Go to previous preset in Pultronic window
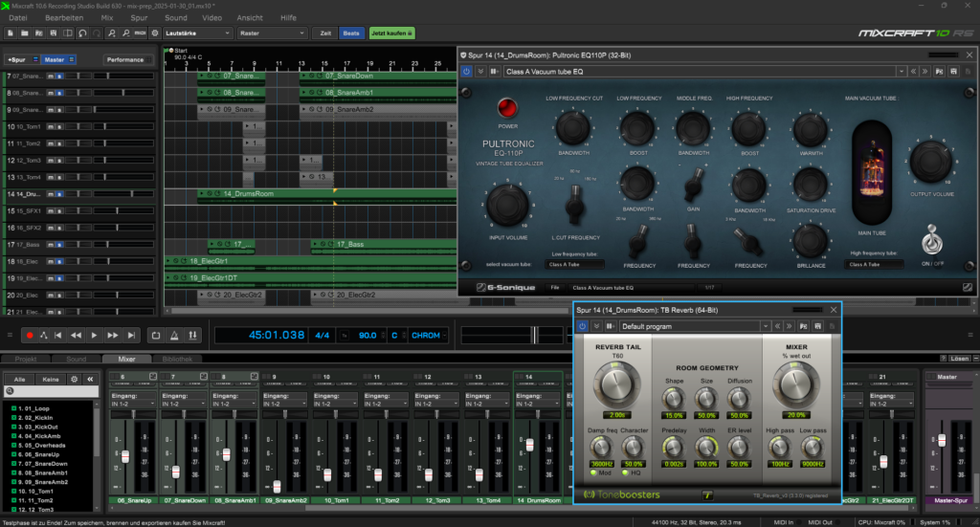This screenshot has height=527, width=980. 913,72
